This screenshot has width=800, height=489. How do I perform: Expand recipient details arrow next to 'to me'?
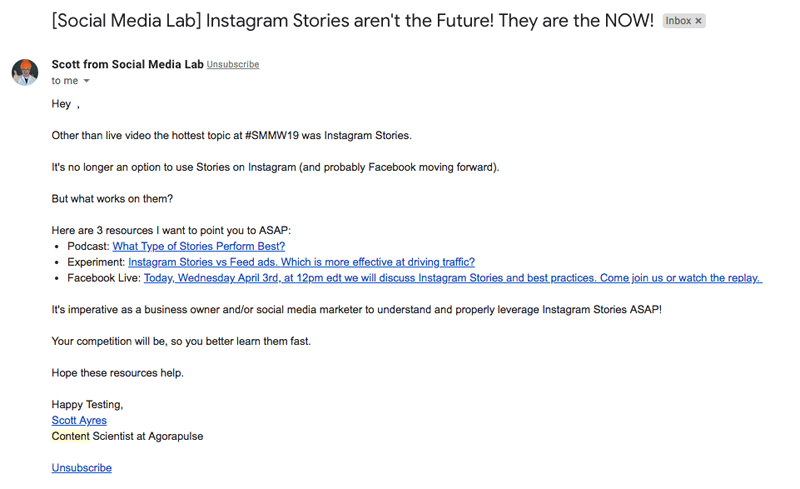pos(86,81)
